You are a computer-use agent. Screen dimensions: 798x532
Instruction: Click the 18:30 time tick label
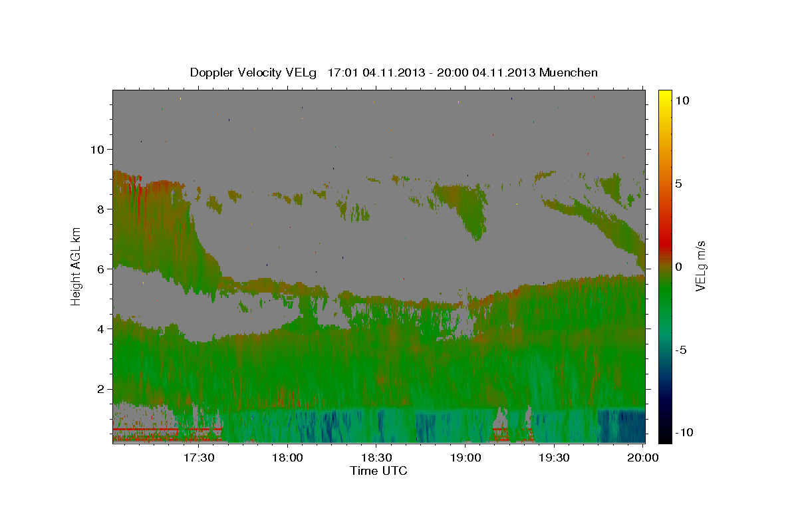pyautogui.click(x=376, y=458)
